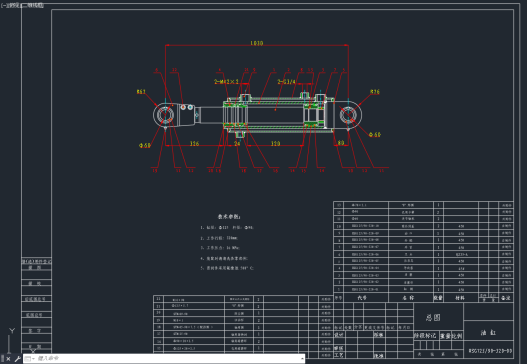Close the command line window

coord(8,359)
